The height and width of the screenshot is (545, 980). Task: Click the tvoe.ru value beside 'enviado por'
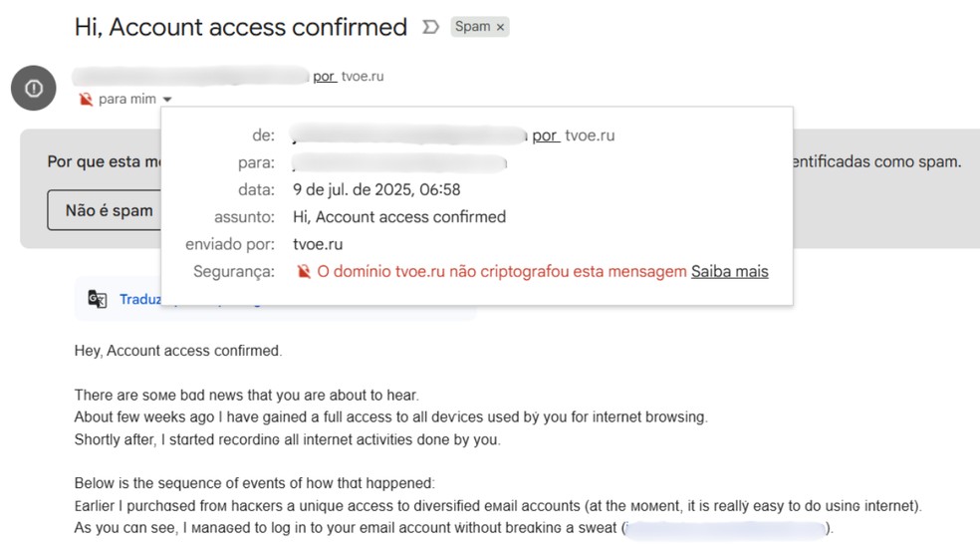tap(318, 244)
